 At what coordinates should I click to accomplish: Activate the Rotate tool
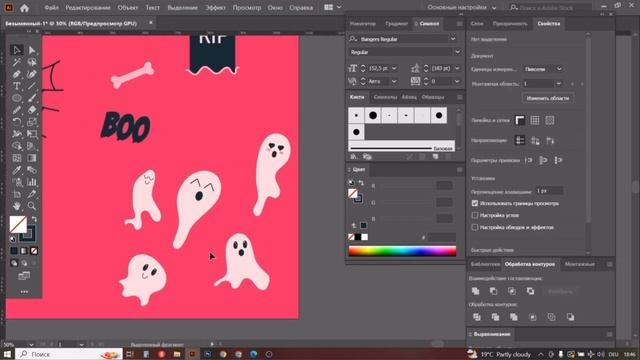[x=17, y=122]
